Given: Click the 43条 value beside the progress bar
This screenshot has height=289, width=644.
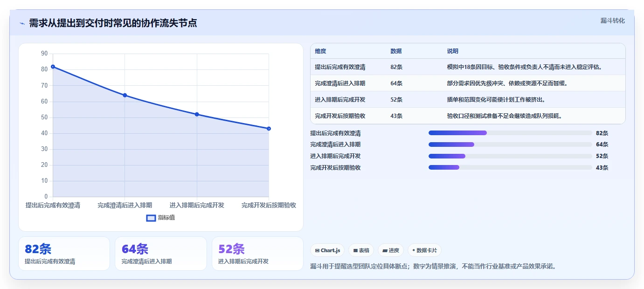Looking at the screenshot, I should tap(602, 168).
